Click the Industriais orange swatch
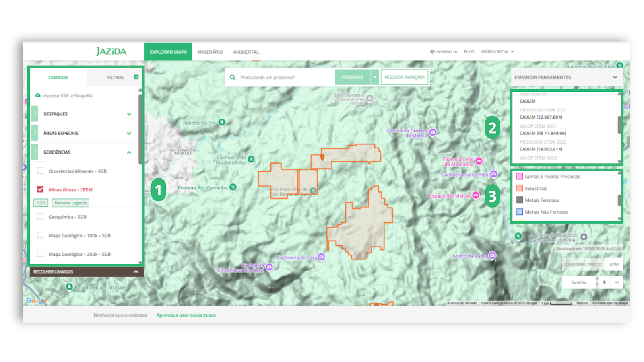This screenshot has height=362, width=644. click(x=520, y=188)
